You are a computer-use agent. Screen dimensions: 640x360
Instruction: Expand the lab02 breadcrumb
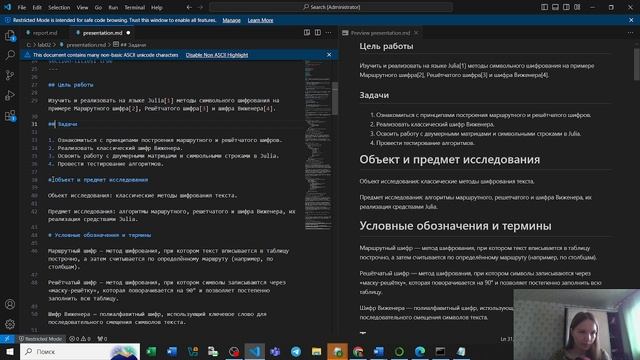point(44,45)
